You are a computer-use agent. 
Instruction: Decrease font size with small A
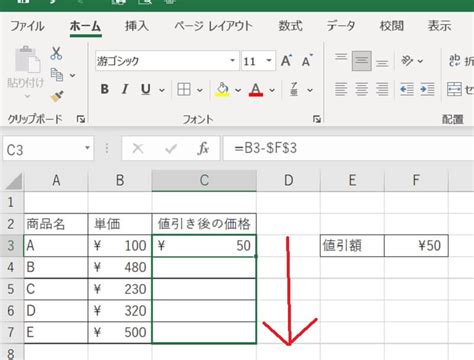pos(307,60)
